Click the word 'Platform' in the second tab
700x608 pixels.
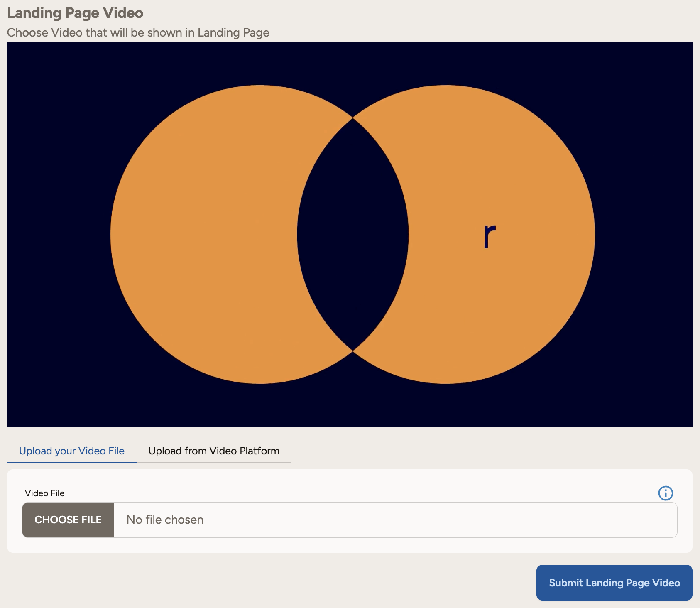(259, 451)
